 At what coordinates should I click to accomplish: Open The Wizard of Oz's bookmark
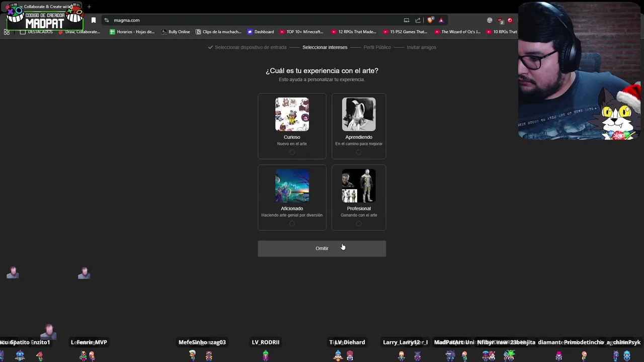pyautogui.click(x=457, y=32)
